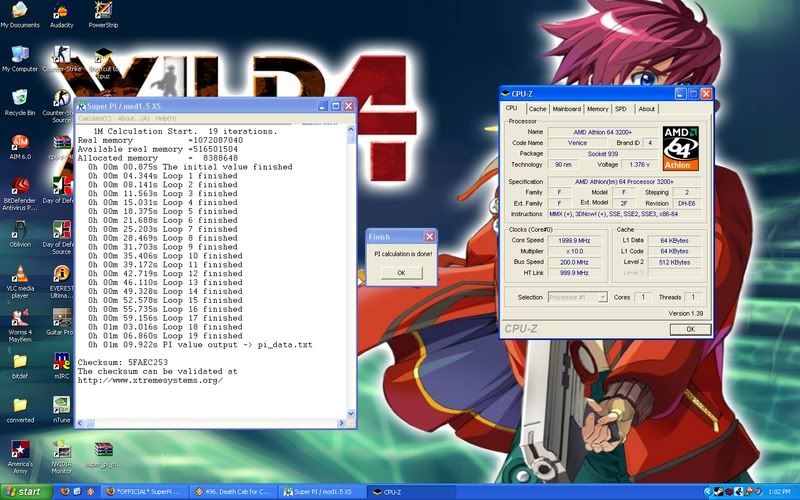Open the bitdef folder
Viewport: 800px width, 500px height.
[x=20, y=366]
